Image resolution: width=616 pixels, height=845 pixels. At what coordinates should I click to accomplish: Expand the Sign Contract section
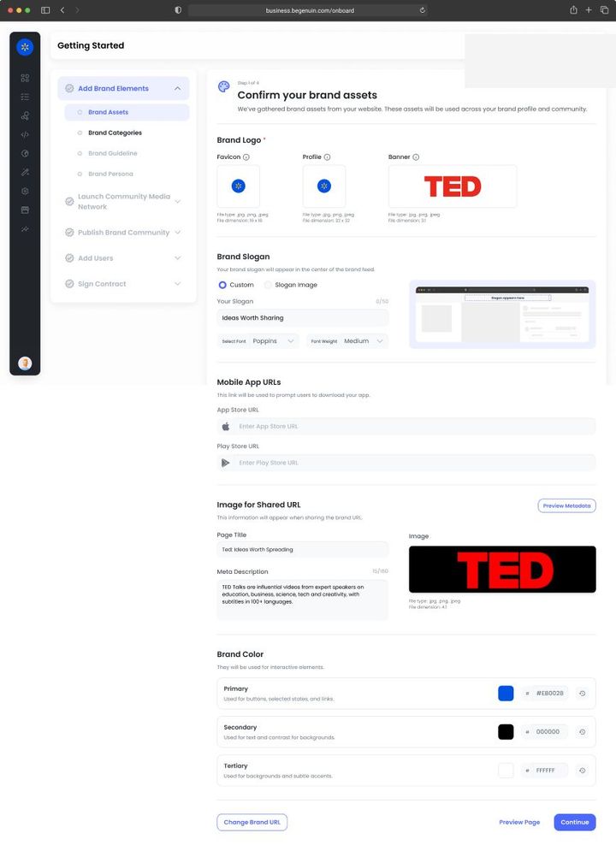(x=177, y=284)
